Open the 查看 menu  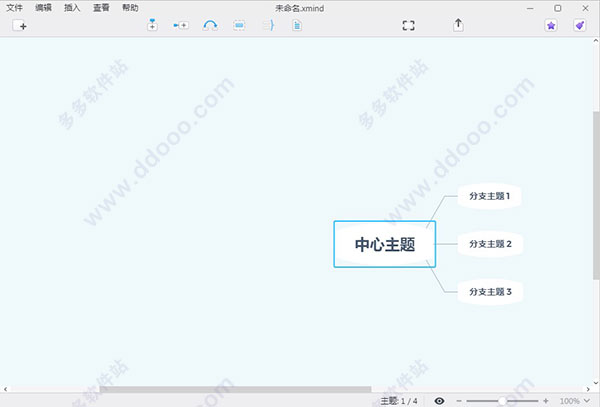tap(101, 8)
